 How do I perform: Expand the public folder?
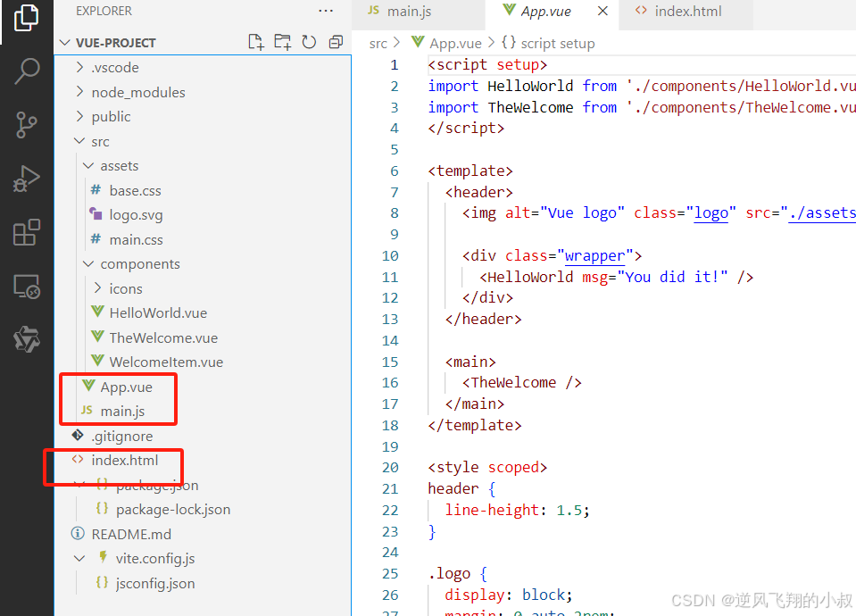tap(79, 116)
